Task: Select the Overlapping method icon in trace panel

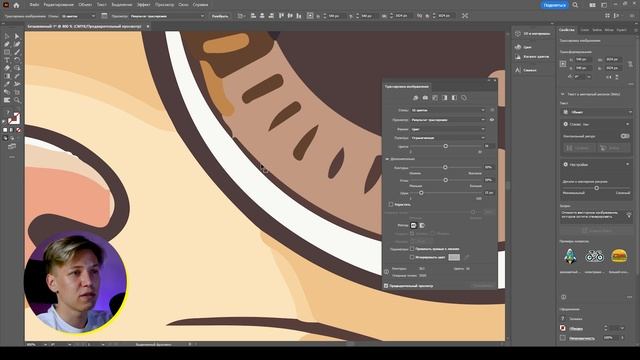Action: tap(422, 225)
